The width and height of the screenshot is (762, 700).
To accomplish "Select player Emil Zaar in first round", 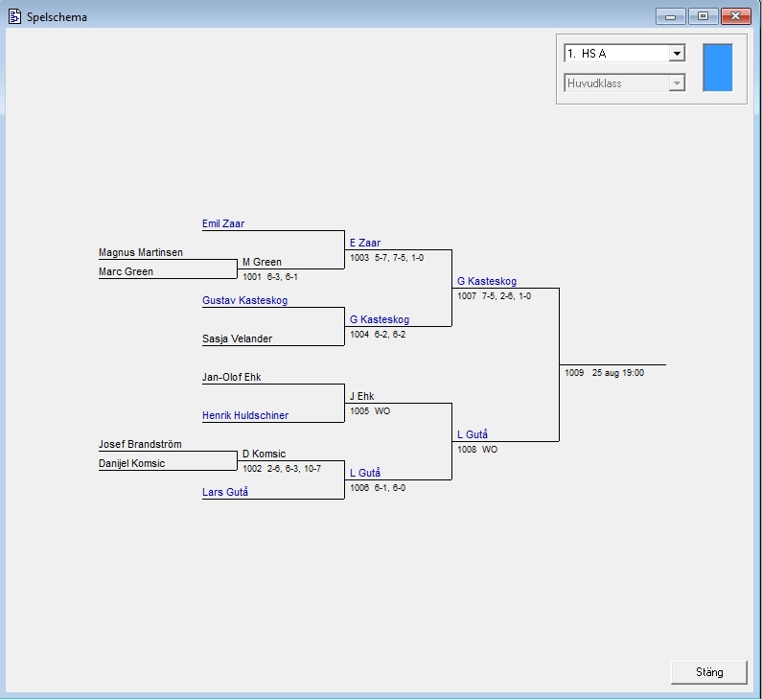I will click(x=223, y=223).
